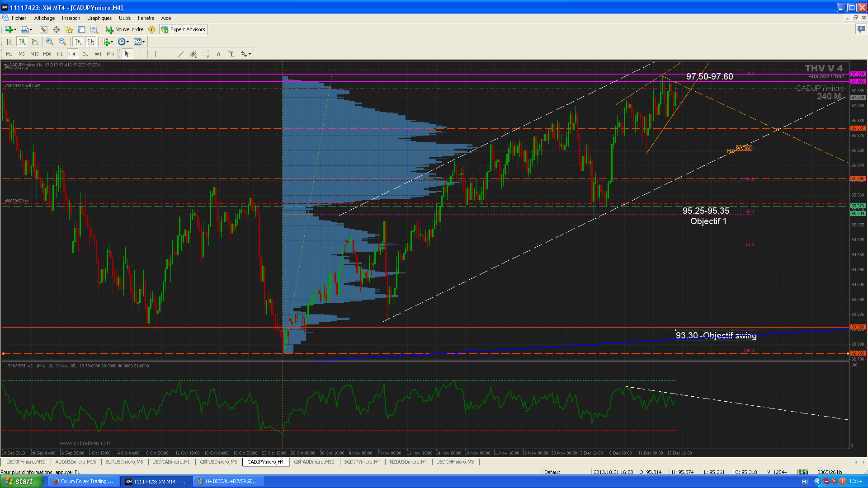Open the Market Watch panel icon
The image size is (868, 488).
pyautogui.click(x=43, y=29)
